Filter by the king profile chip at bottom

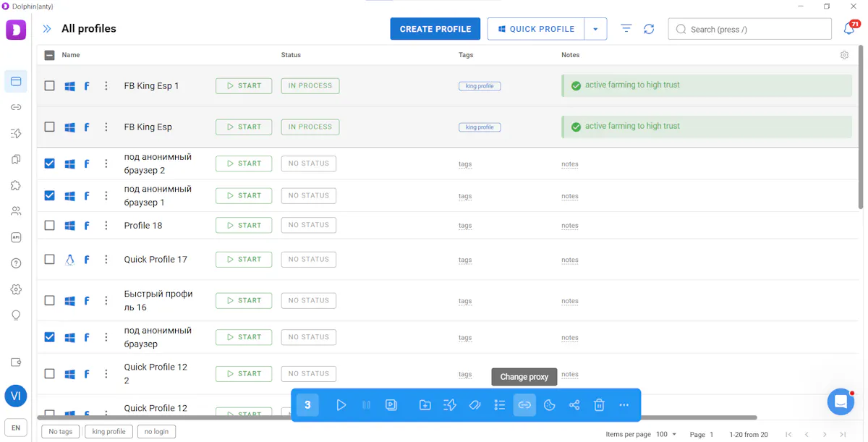[x=109, y=432]
